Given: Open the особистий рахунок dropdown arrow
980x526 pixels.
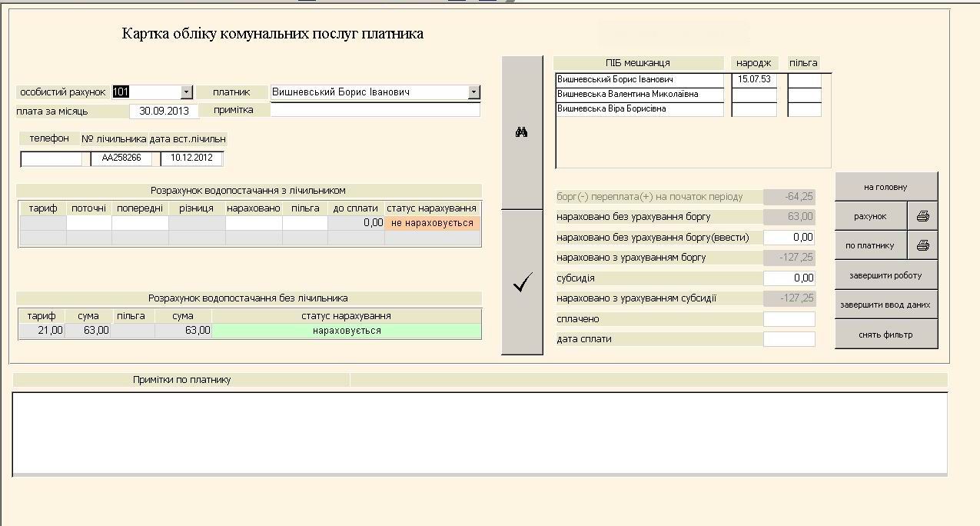Looking at the screenshot, I should click(186, 92).
